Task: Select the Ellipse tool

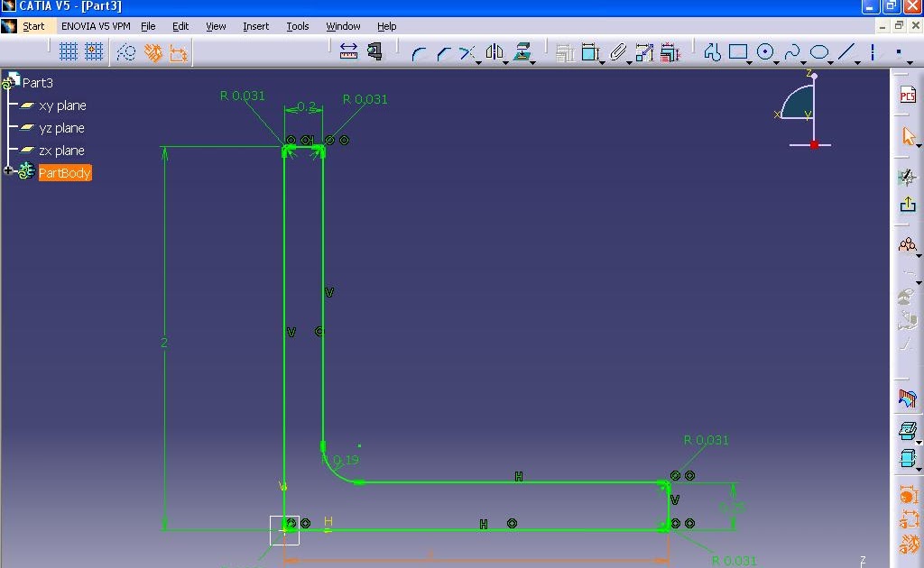Action: (x=819, y=52)
